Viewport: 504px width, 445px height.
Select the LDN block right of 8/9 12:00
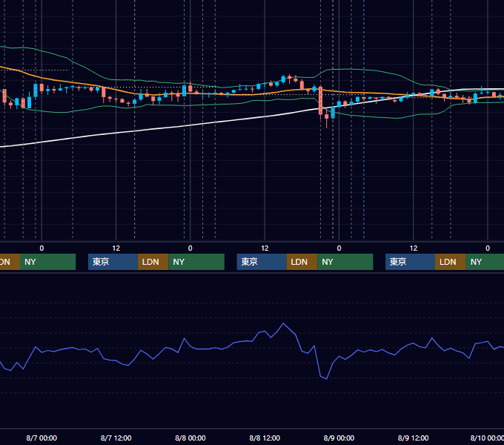451,262
